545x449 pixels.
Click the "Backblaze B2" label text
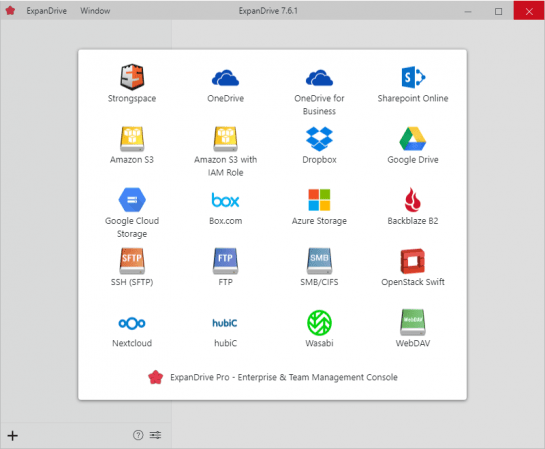coord(413,221)
